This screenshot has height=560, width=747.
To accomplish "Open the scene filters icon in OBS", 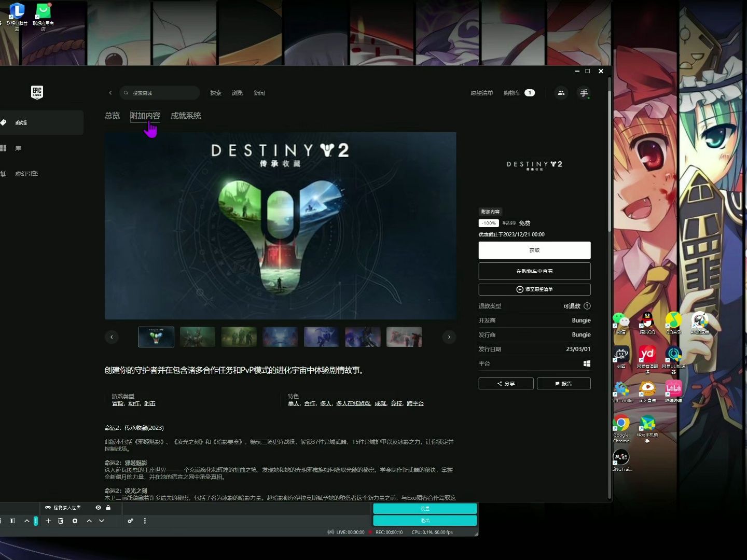I will 12,521.
